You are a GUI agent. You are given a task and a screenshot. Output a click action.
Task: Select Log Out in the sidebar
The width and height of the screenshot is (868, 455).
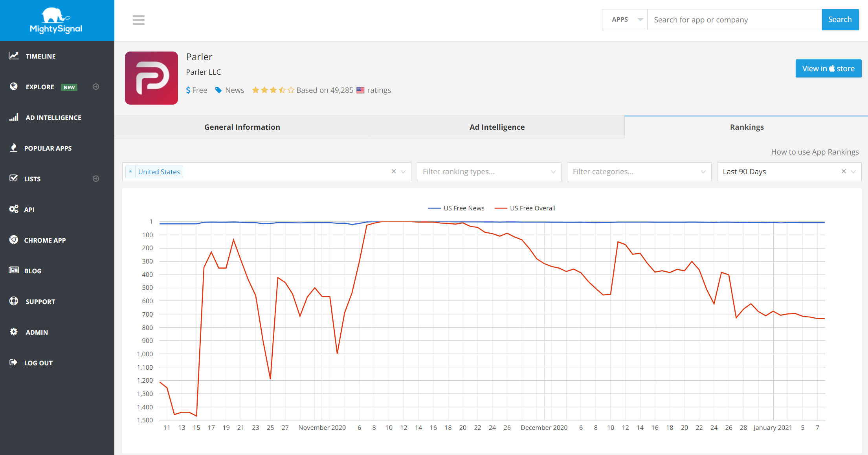38,363
